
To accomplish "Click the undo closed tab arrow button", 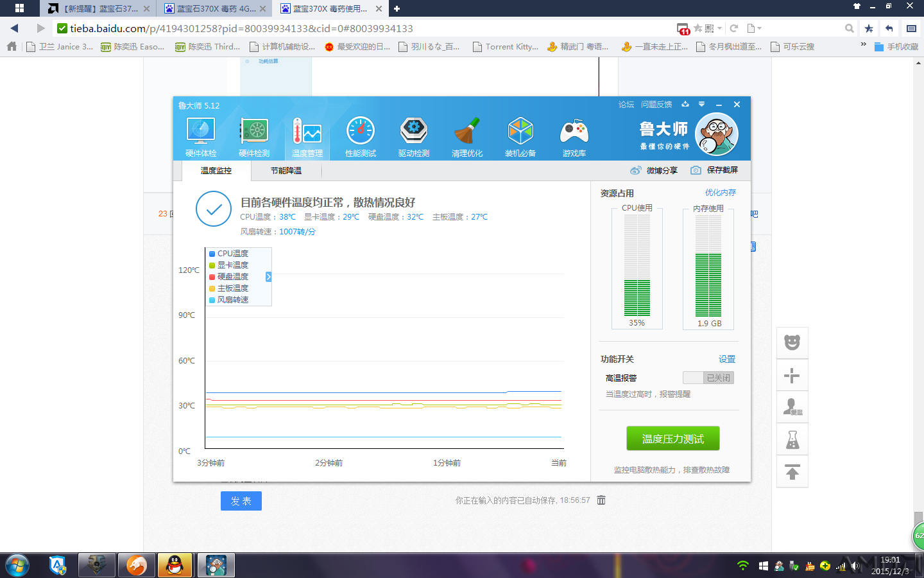I will click(x=889, y=28).
